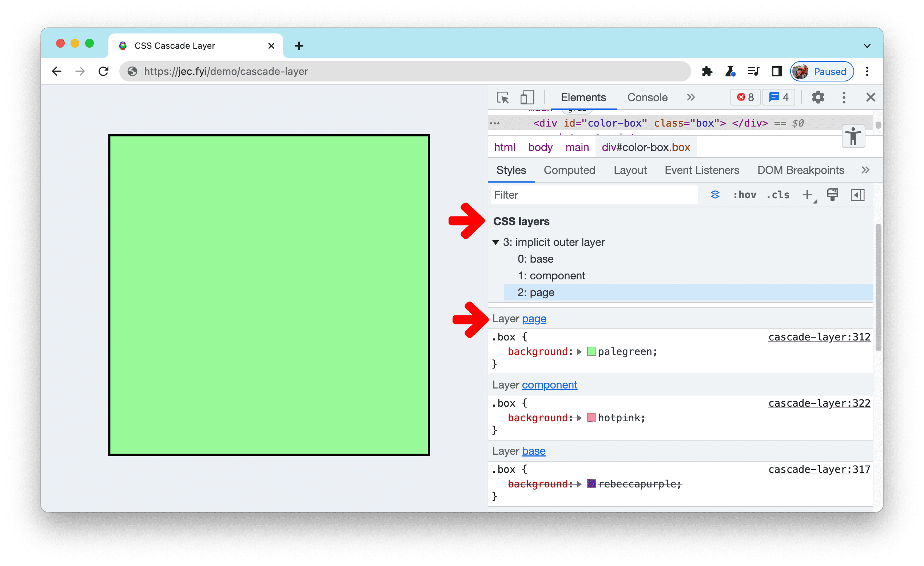Toggle the inspect element icon
This screenshot has width=924, height=566.
tap(504, 97)
